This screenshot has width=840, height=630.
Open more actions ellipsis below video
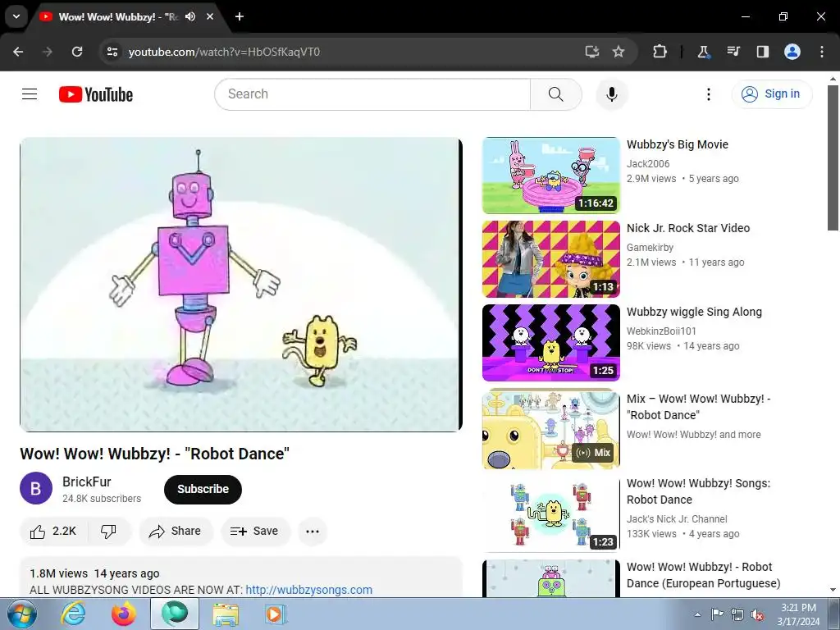[313, 531]
